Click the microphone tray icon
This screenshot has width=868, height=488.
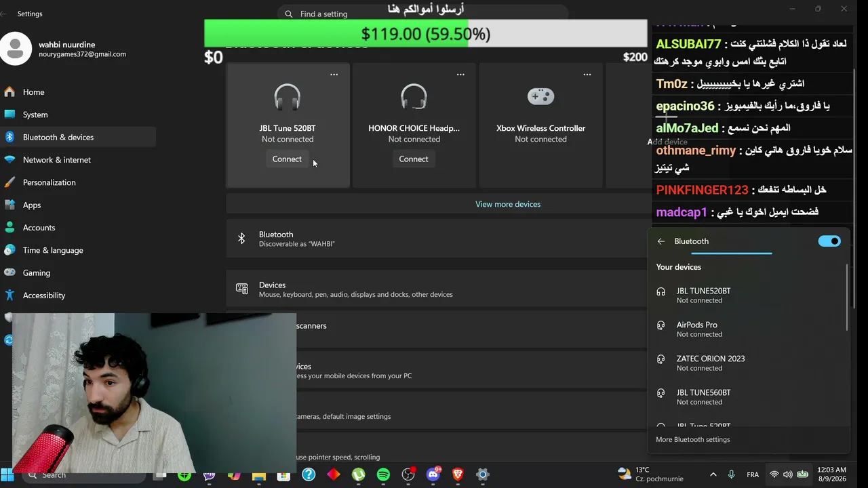[x=731, y=474]
